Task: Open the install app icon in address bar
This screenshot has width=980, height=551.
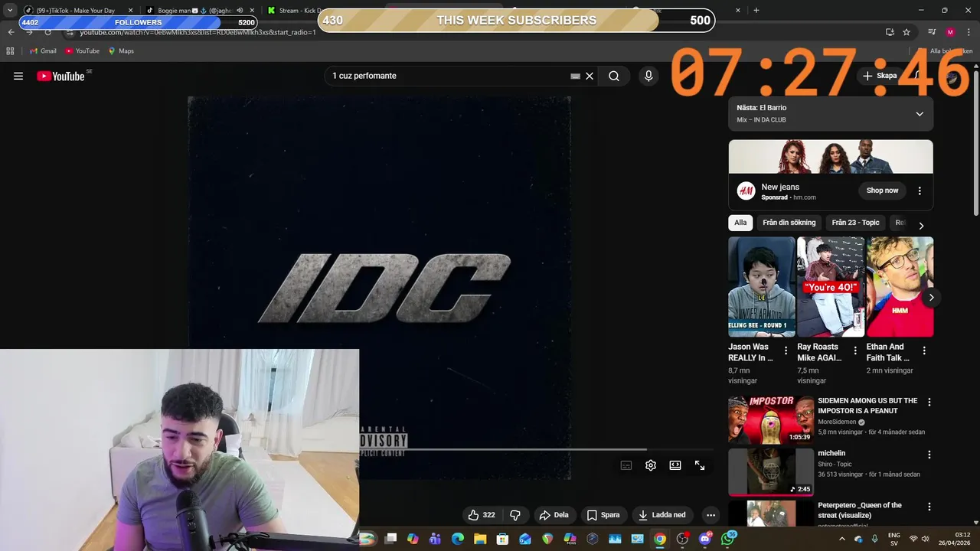Action: 890,32
